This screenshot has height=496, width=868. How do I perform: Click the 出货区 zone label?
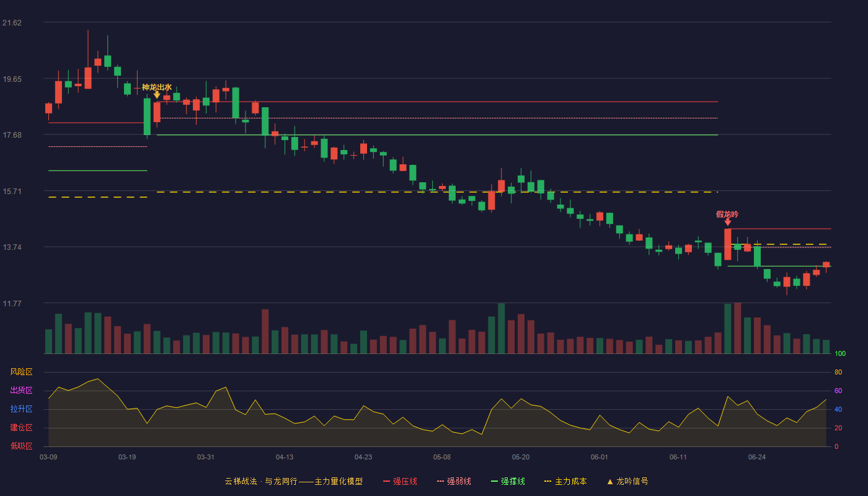pos(21,391)
